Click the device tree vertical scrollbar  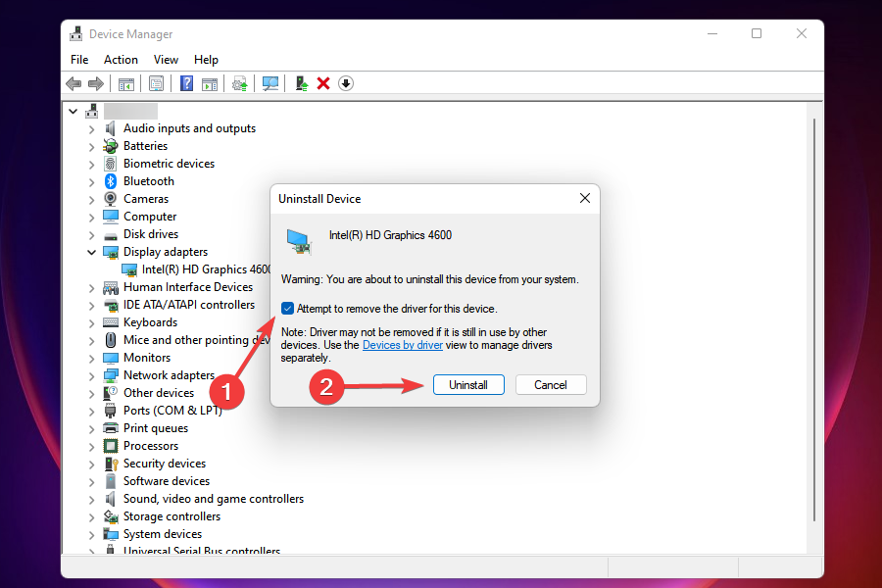click(814, 320)
